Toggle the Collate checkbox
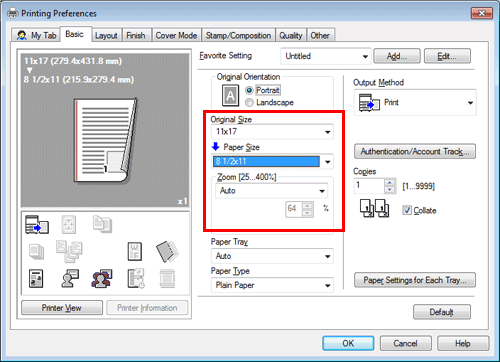The image size is (500, 362). tap(407, 210)
